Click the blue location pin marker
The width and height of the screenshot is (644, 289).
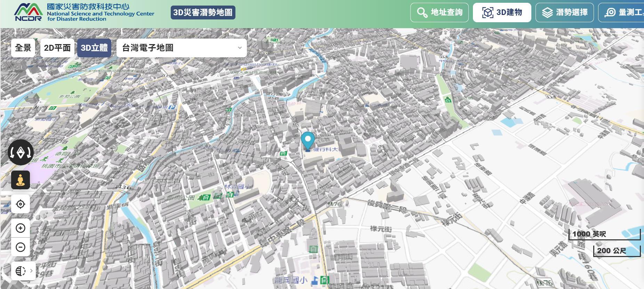(308, 140)
